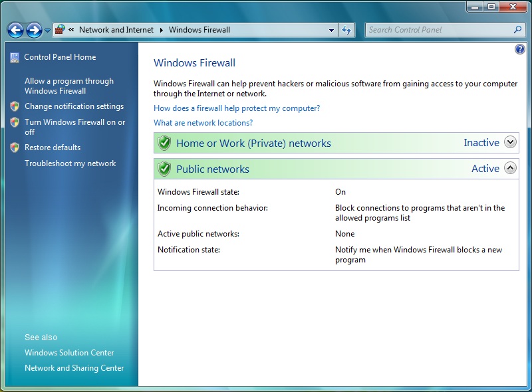Viewport: 532px width, 392px height.
Task: Expand arrow after Network and Internet breadcrumb
Action: click(x=162, y=30)
